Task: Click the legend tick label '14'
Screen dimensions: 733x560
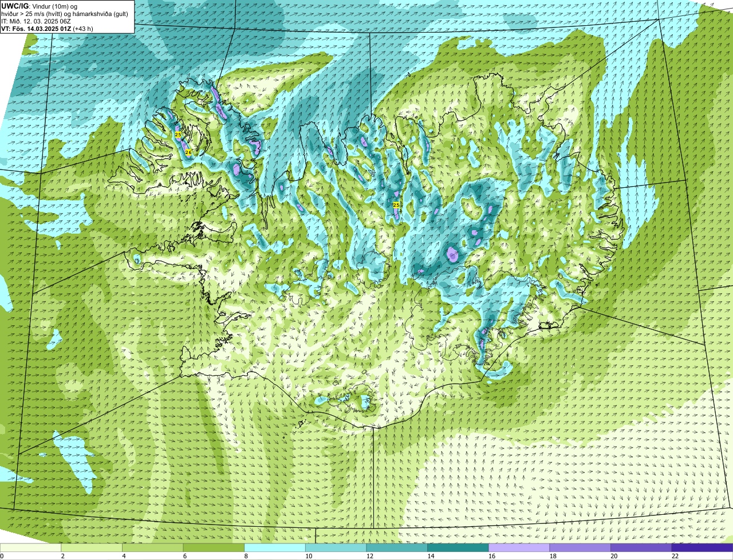Action: (431, 556)
